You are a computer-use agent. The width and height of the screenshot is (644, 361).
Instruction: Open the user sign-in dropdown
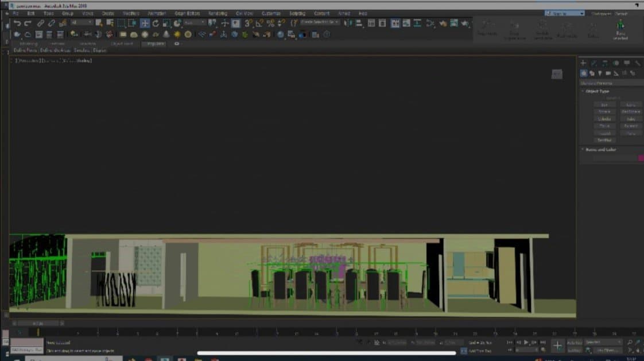[564, 14]
